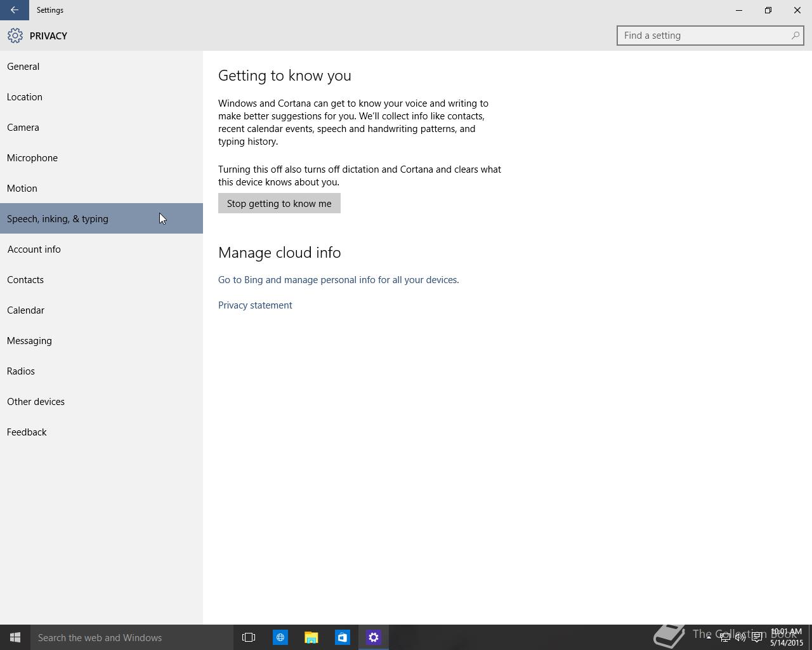Open Account info settings
The image size is (812, 650).
(x=101, y=249)
